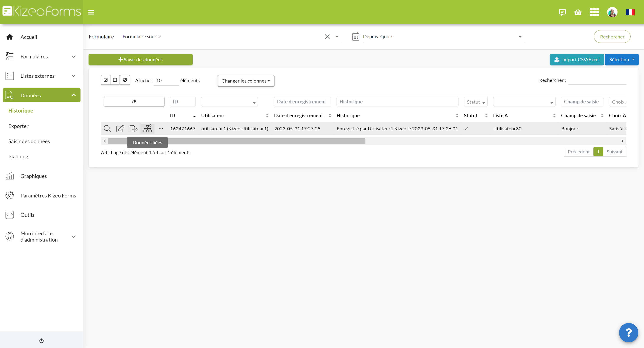Click the scrollbar right arrow
Image resolution: width=644 pixels, height=348 pixels.
(623, 141)
